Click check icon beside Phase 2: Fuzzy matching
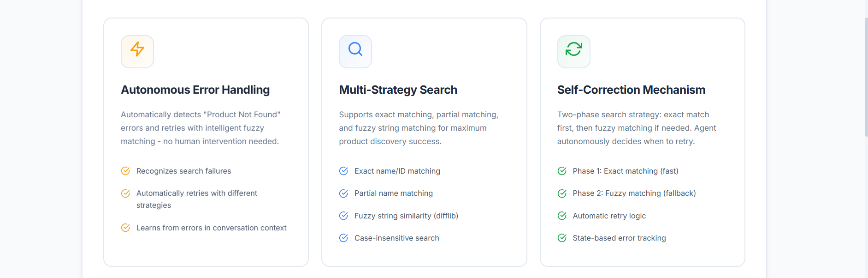This screenshot has height=278, width=868. (x=562, y=193)
